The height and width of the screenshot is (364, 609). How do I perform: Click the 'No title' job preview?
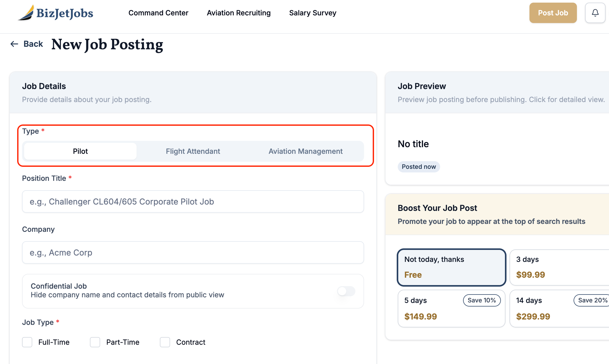(x=413, y=144)
